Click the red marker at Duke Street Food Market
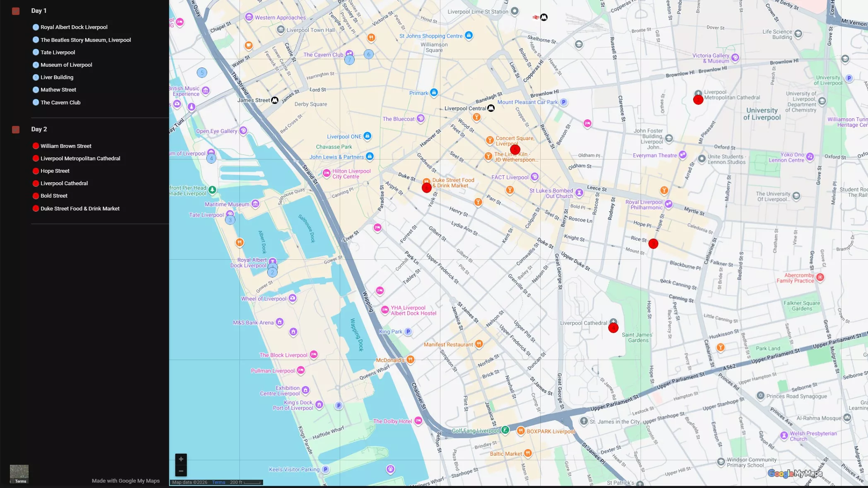The width and height of the screenshot is (868, 488). tap(427, 188)
